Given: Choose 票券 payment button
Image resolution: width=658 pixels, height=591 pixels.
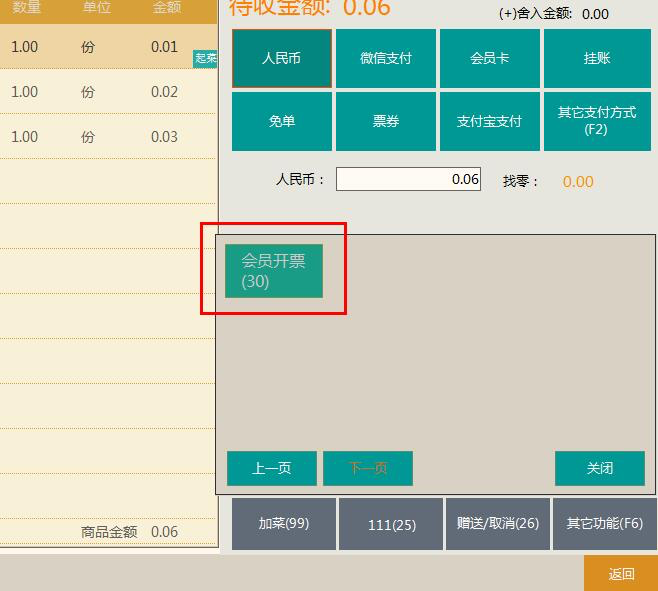Looking at the screenshot, I should (x=385, y=121).
